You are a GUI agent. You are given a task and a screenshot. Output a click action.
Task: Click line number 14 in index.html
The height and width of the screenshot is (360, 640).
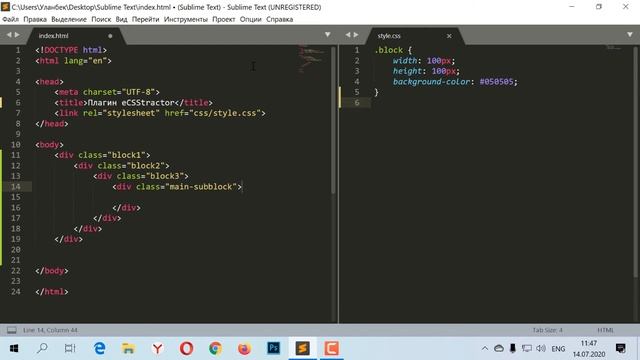(x=16, y=187)
